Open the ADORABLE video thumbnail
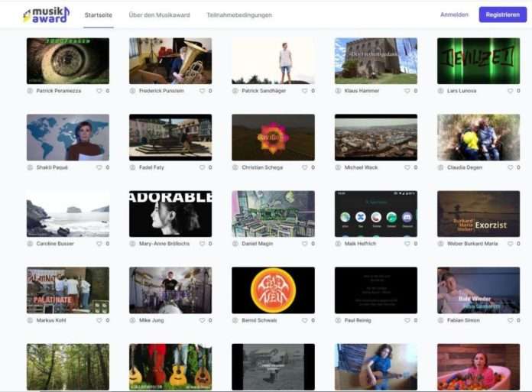 170,214
